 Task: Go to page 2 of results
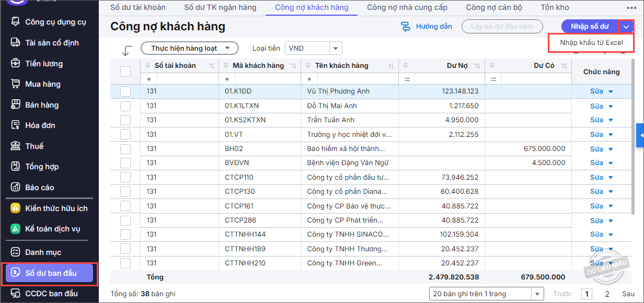point(607,294)
